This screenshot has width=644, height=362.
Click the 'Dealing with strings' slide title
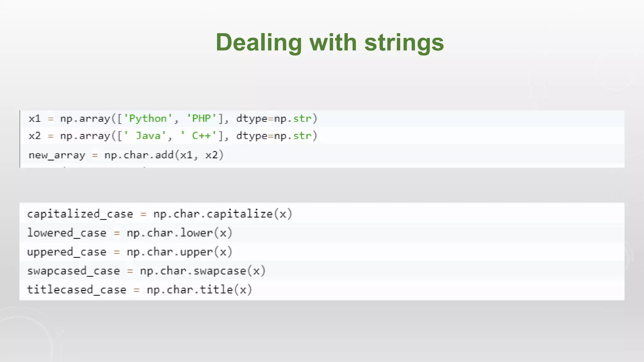[330, 42]
